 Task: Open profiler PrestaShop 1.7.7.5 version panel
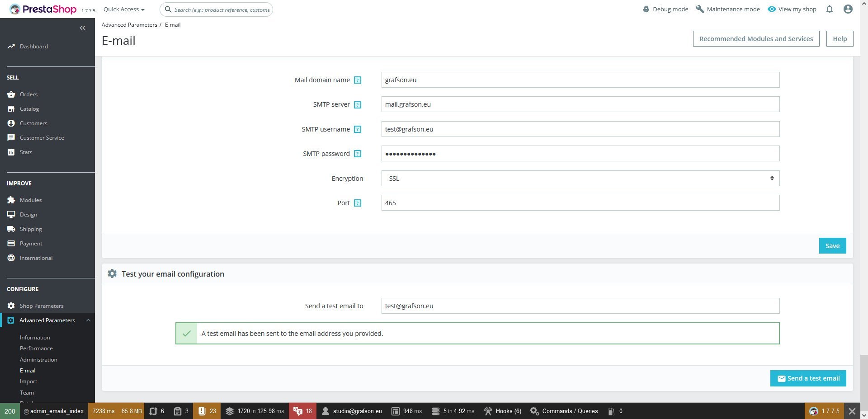[x=825, y=411]
